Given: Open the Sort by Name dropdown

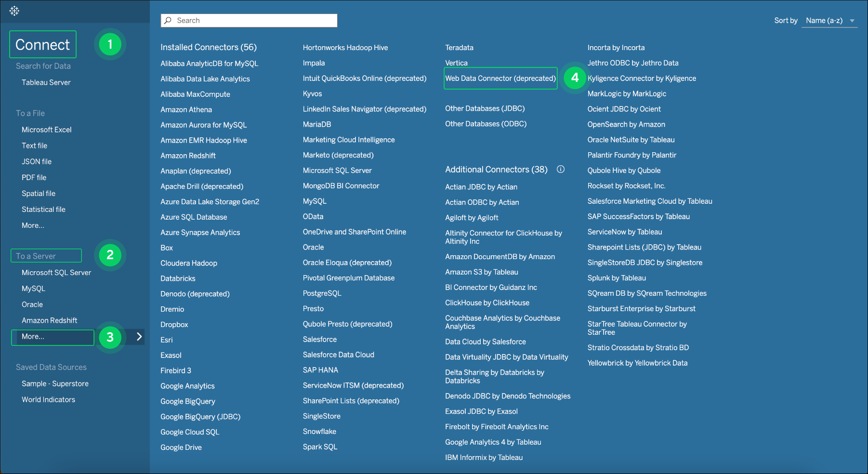Looking at the screenshot, I should [829, 21].
